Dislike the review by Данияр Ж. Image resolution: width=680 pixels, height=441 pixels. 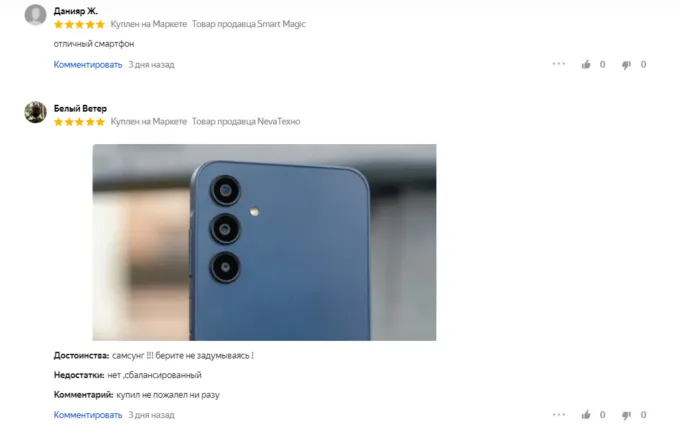(x=626, y=65)
